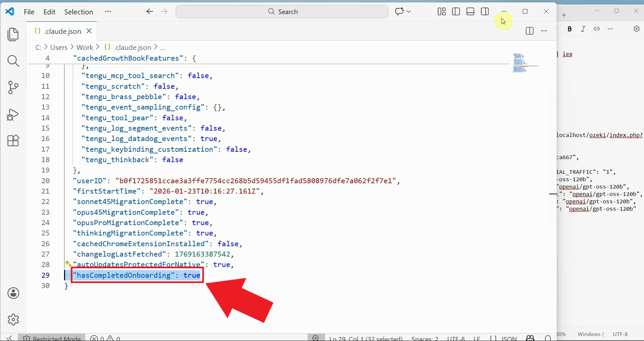The width and height of the screenshot is (644, 341).
Task: Open the Extensions sidebar icon
Action: pyautogui.click(x=13, y=140)
